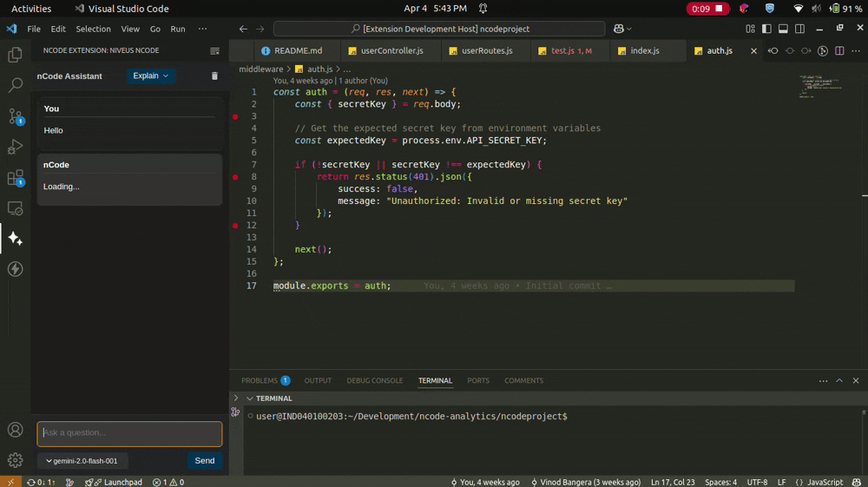Open the Copilot dropdown chevron
The image size is (868, 487).
coord(628,29)
